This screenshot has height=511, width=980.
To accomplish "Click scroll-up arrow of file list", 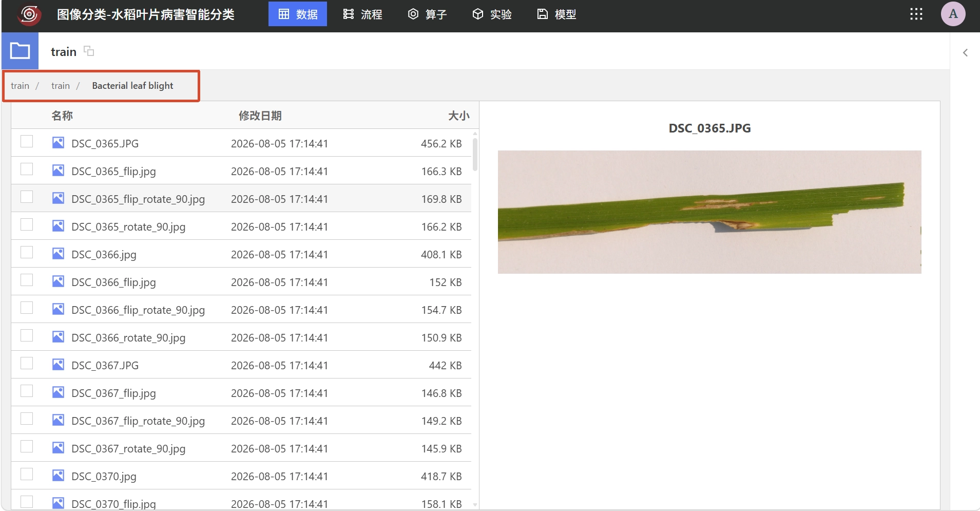I will click(475, 133).
